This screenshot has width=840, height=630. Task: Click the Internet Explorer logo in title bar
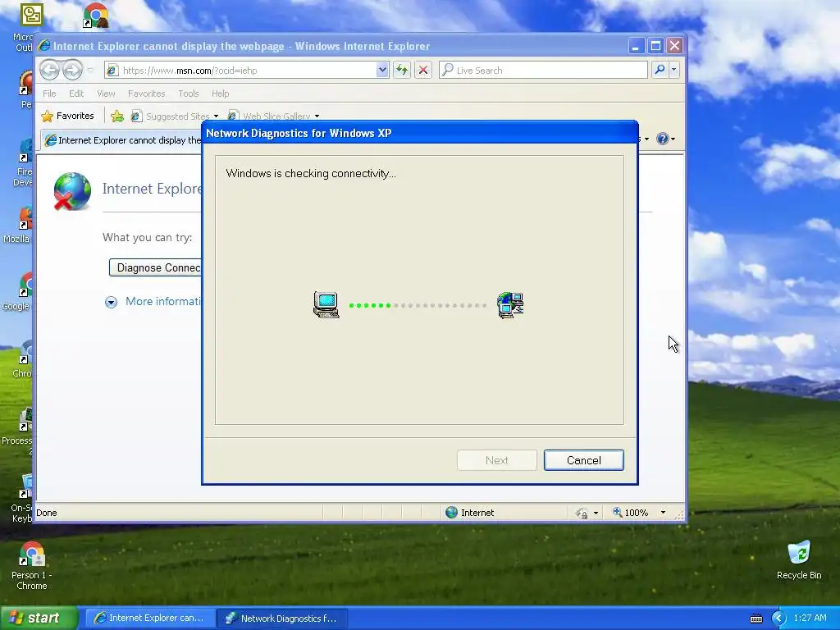coord(44,46)
